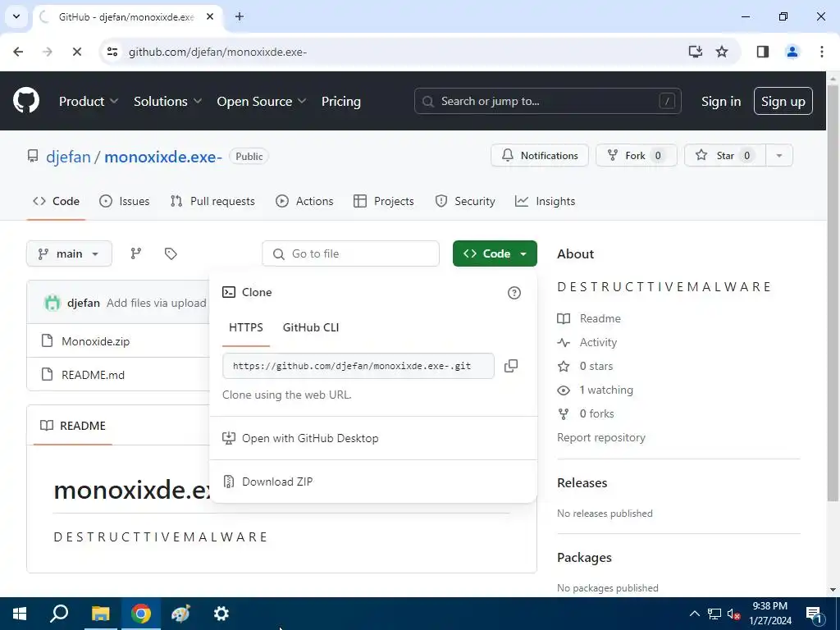Open the Monoxide.zip file

tap(95, 341)
